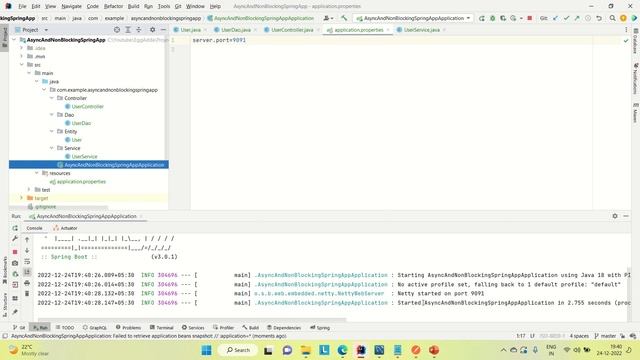Click the red Stop icon in top toolbar
The width and height of the screenshot is (640, 360).
(530, 18)
